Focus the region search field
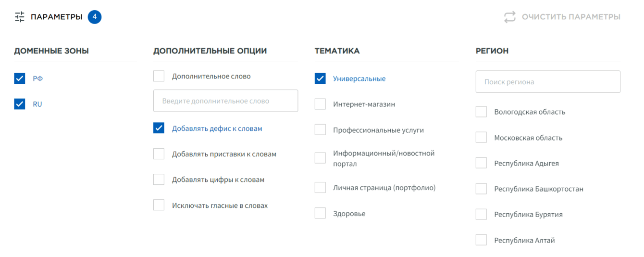This screenshot has width=644, height=257. click(548, 82)
